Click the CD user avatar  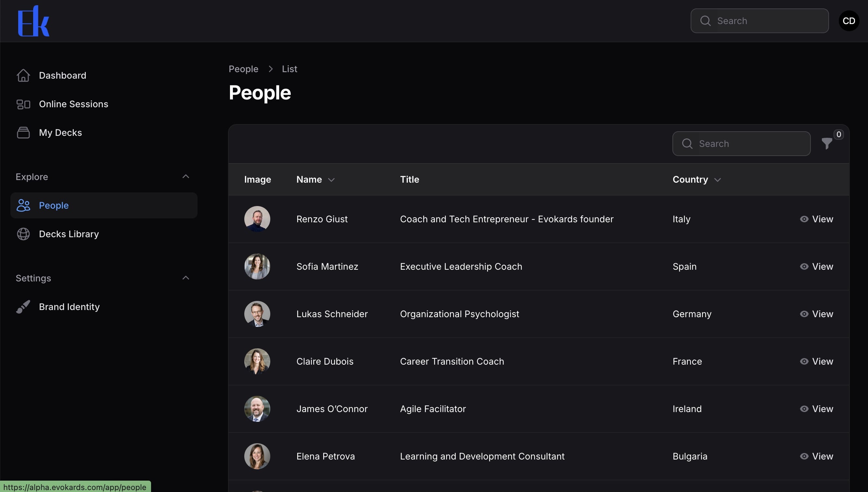point(849,21)
